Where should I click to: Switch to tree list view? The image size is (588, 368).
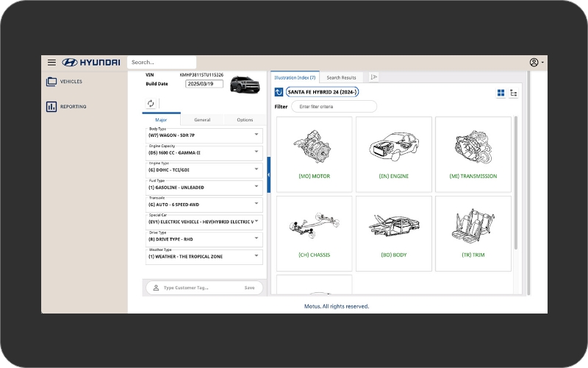point(513,93)
